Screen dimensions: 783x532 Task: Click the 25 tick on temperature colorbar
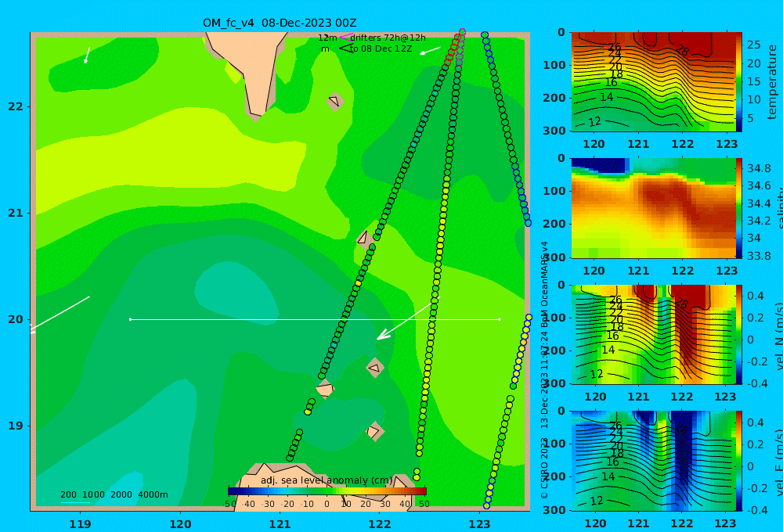(753, 45)
